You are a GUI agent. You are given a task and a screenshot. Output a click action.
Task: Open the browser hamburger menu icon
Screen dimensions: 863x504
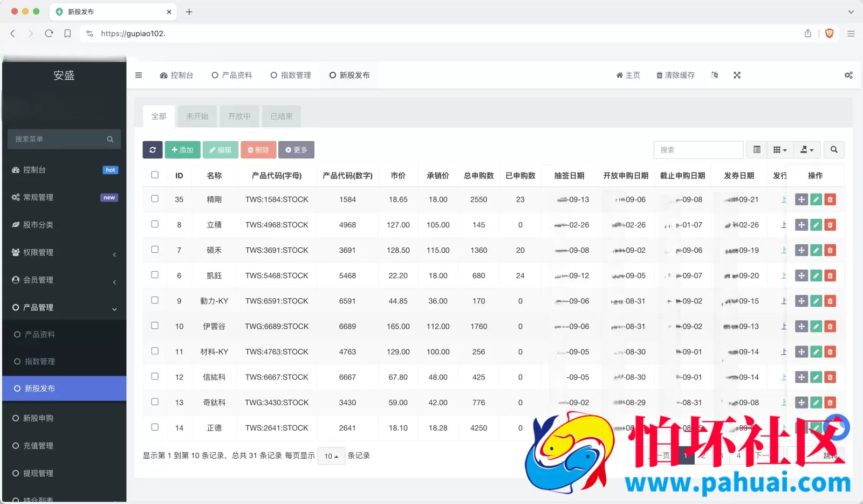851,33
